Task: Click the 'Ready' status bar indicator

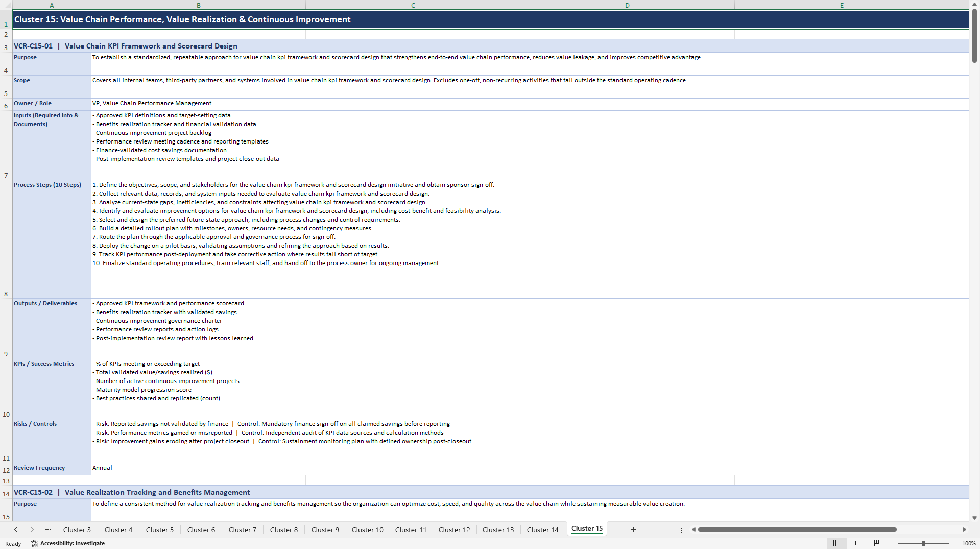Action: [13, 544]
